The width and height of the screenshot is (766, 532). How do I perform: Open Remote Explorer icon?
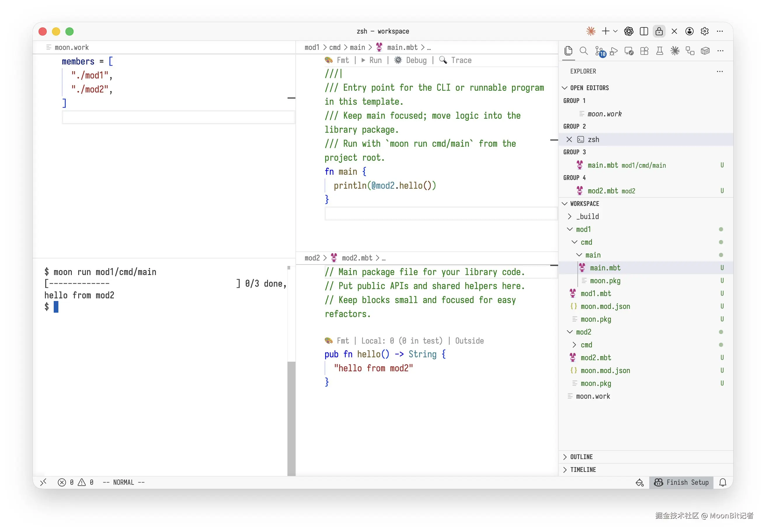(x=629, y=51)
